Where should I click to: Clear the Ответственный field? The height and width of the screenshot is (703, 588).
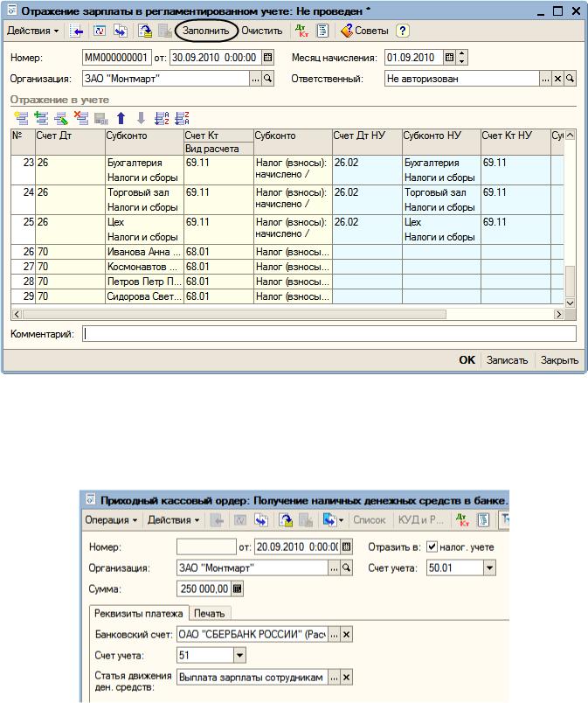pos(557,79)
